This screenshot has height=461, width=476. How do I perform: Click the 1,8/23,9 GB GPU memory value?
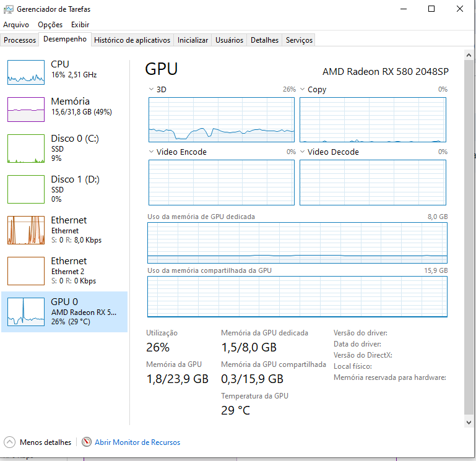[x=177, y=379]
